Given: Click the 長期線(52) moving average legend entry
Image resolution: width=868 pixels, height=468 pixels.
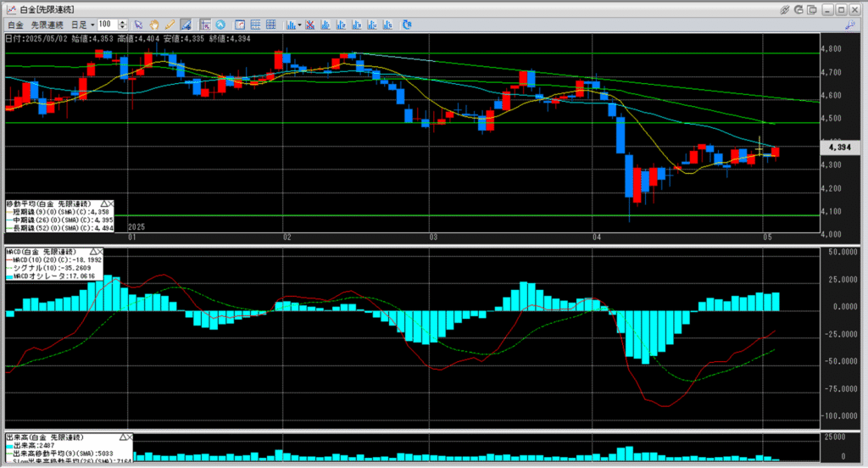Looking at the screenshot, I should click(60, 228).
